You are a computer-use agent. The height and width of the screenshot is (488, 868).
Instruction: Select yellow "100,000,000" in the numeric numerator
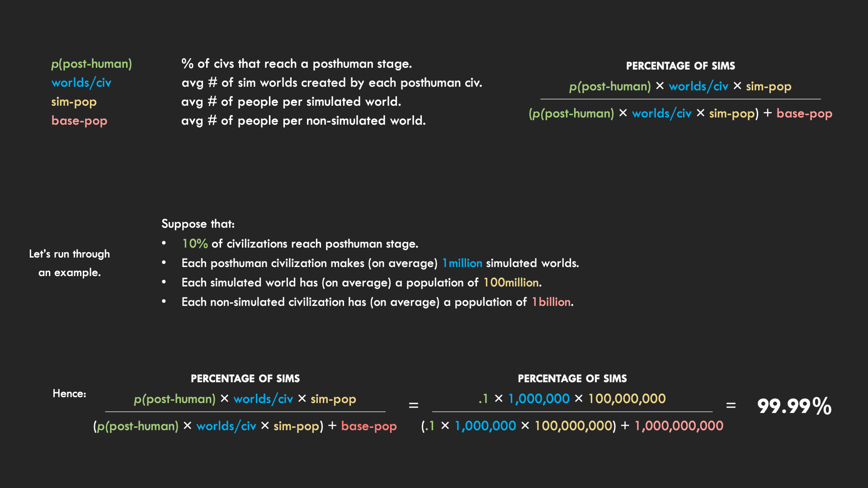point(627,399)
